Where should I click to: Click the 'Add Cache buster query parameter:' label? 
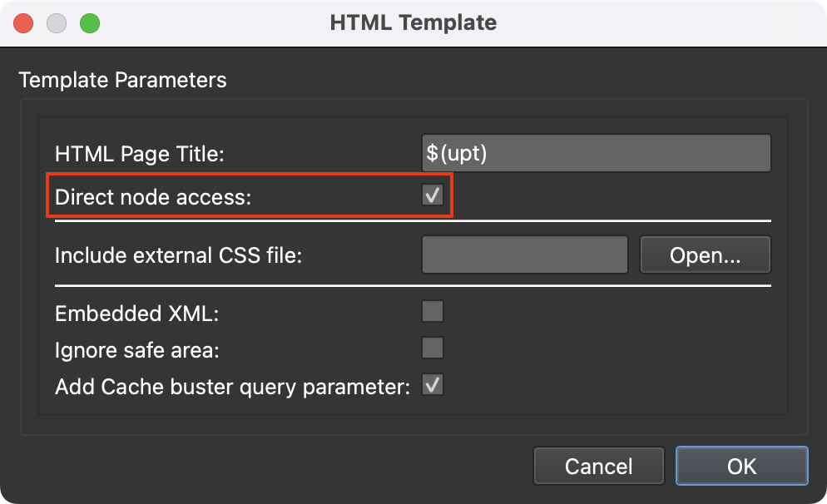pyautogui.click(x=232, y=387)
